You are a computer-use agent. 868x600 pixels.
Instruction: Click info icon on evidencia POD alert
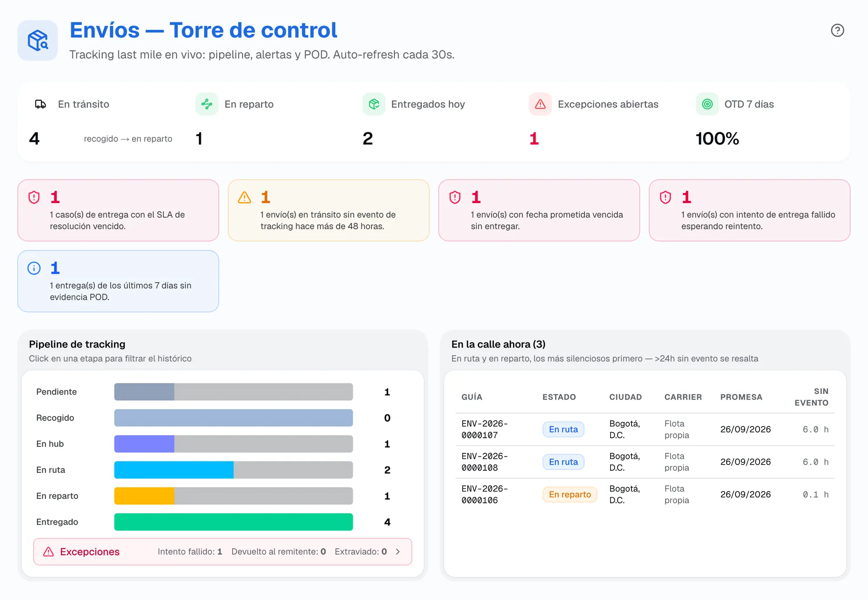pyautogui.click(x=34, y=268)
